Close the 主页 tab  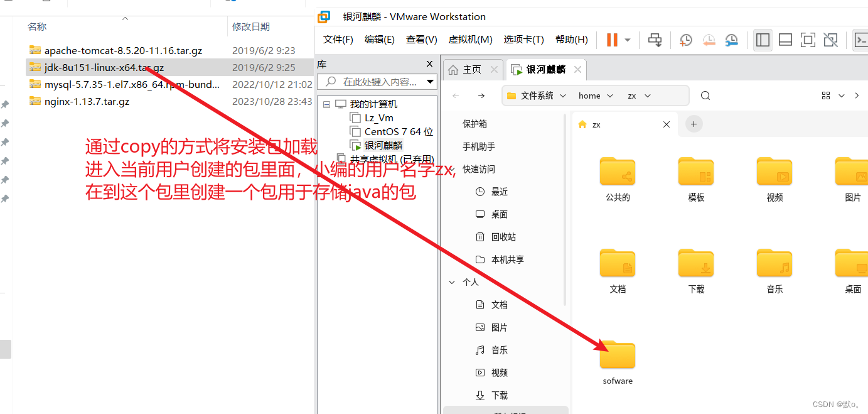tap(495, 70)
